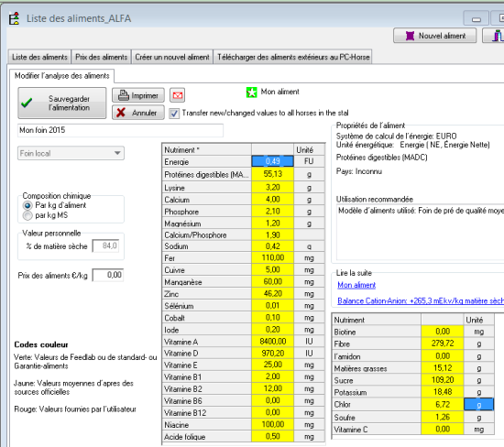Screen dimensions: 504x447
Task: Select the Magnésium value 1,20
Action: (272, 223)
